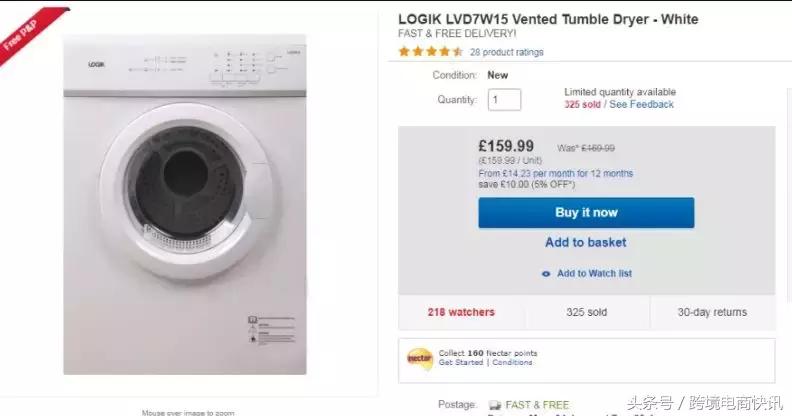Open the See Feedback link
The height and width of the screenshot is (416, 792).
(x=642, y=104)
